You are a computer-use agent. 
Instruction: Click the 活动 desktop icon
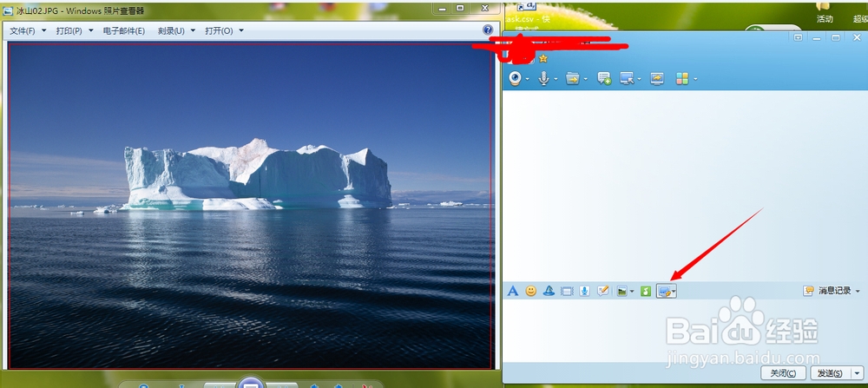tap(825, 12)
